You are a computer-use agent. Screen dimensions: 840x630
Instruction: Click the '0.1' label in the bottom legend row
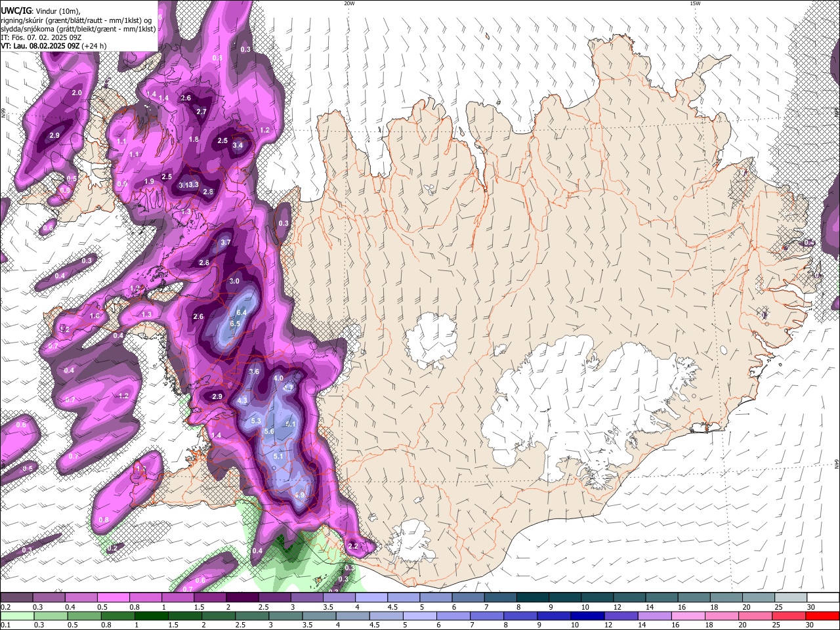click(6, 625)
